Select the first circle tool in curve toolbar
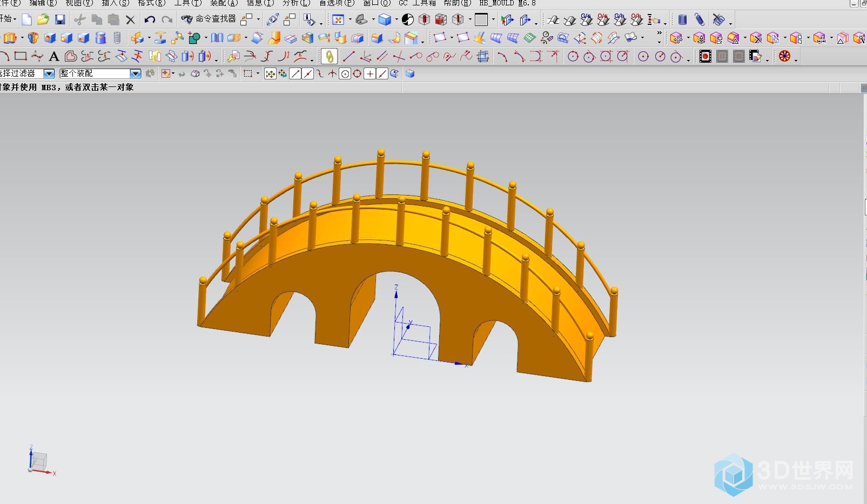 coord(573,56)
